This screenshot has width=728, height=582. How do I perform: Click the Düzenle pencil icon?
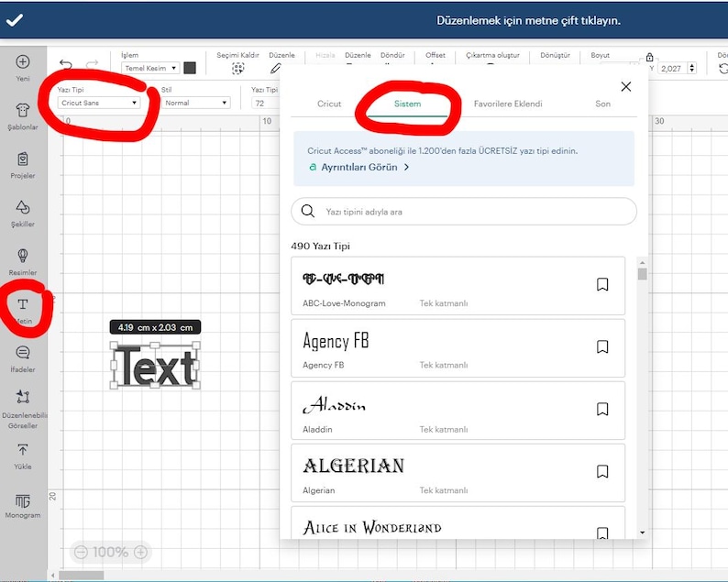[x=276, y=68]
